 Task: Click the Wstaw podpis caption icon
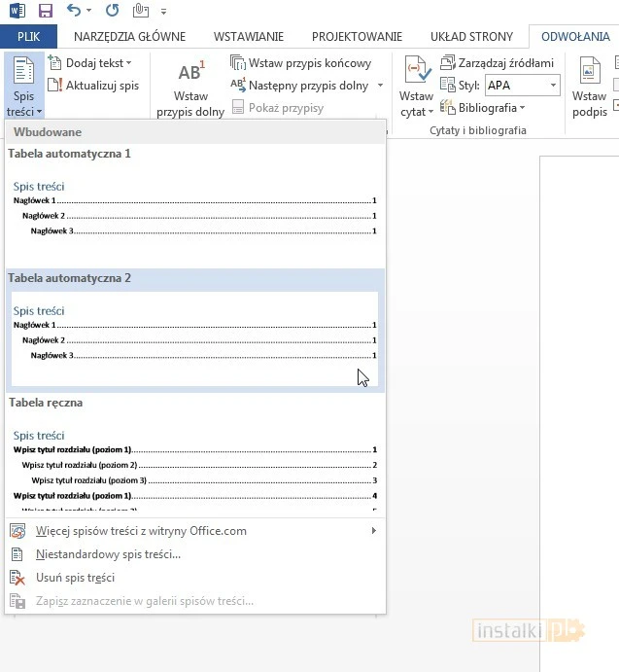pos(589,73)
